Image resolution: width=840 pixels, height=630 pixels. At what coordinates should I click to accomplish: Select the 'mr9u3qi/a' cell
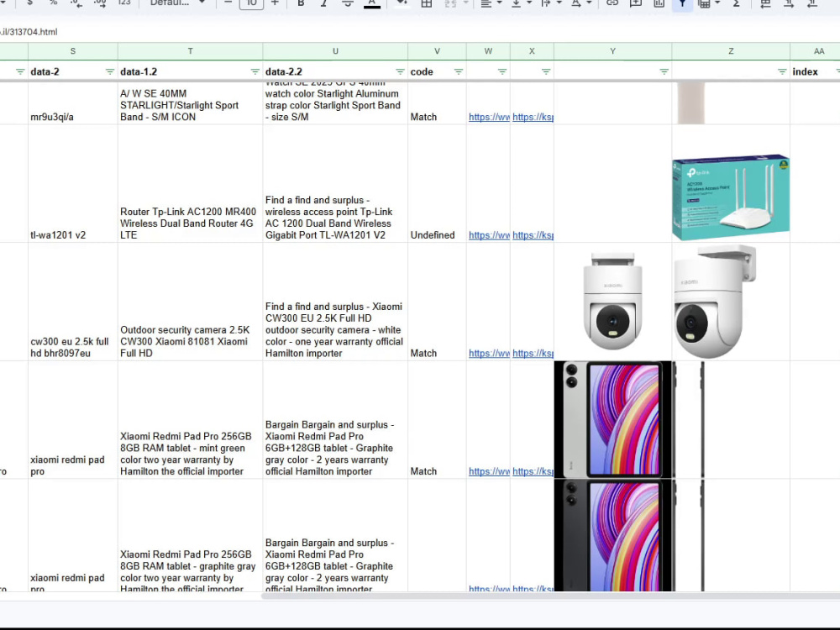tap(73, 103)
